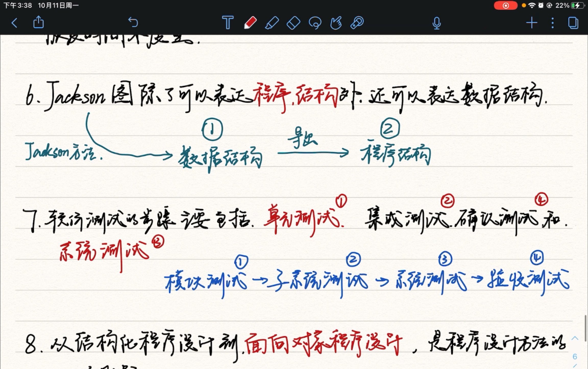The width and height of the screenshot is (588, 369).
Task: Tap the page number 6 indicator
Action: coord(575,356)
